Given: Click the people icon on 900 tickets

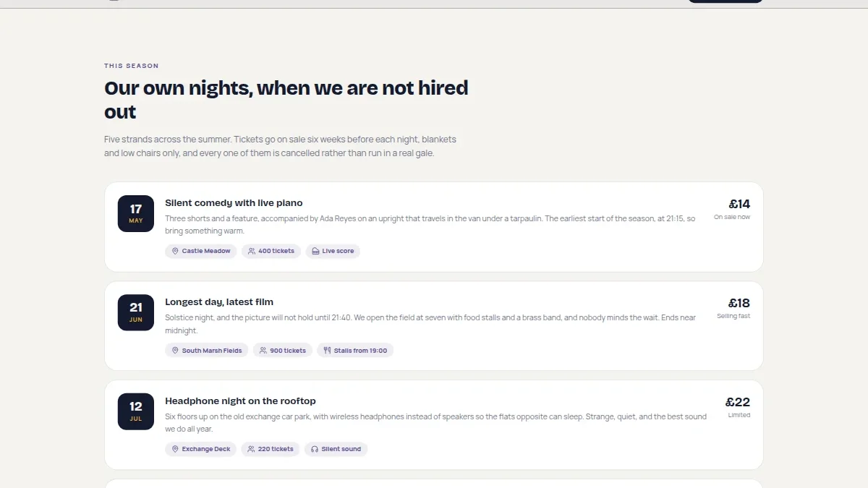Looking at the screenshot, I should 263,350.
